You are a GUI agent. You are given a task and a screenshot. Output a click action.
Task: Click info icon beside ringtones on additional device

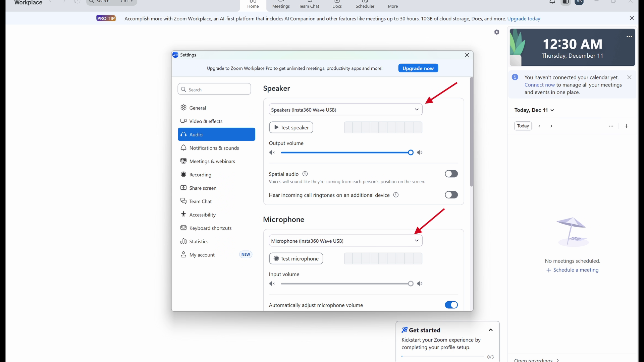point(396,195)
